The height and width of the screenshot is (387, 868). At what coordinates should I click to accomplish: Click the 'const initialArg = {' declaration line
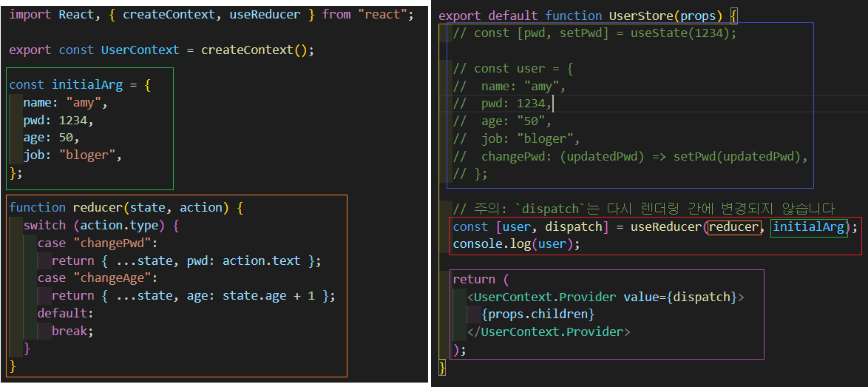click(x=80, y=85)
